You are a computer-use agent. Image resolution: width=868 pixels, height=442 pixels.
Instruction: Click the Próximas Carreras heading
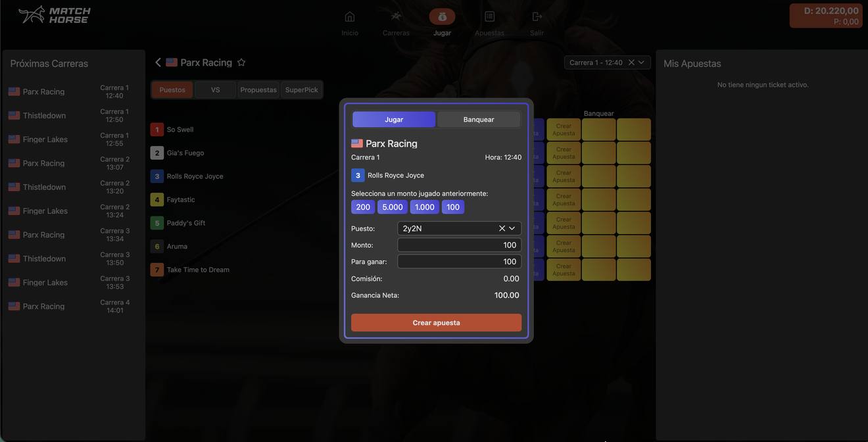pos(49,63)
